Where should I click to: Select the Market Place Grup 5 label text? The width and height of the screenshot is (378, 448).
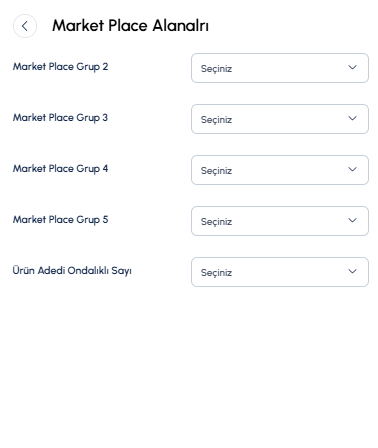[x=60, y=220]
